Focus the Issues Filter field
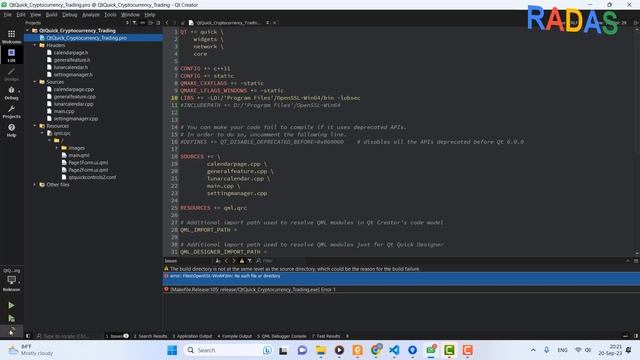The width and height of the screenshot is (640, 360). click(280, 260)
